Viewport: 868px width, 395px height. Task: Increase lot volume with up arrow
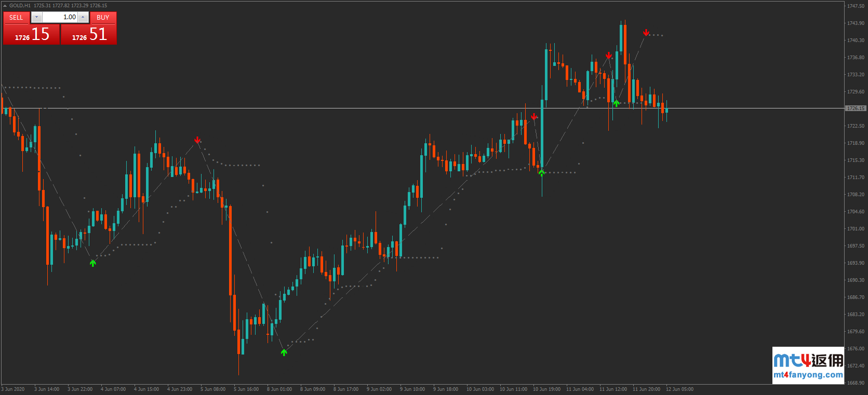point(83,17)
